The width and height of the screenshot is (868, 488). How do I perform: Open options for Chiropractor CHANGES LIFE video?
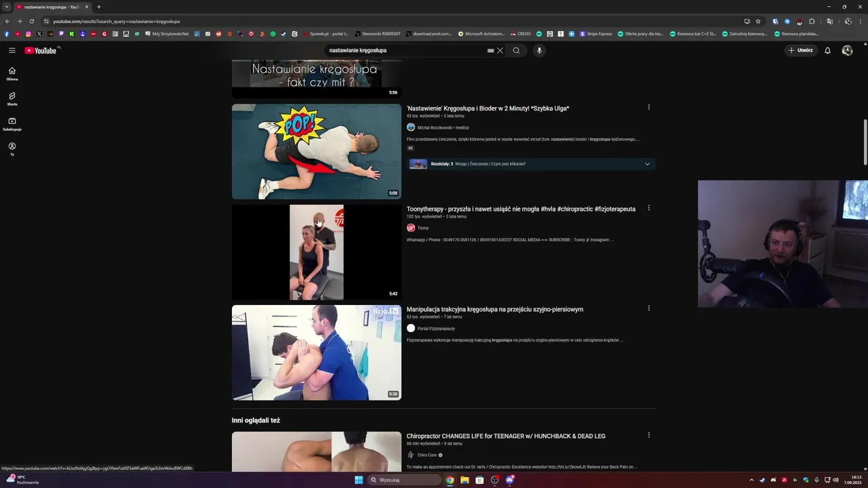[649, 435]
